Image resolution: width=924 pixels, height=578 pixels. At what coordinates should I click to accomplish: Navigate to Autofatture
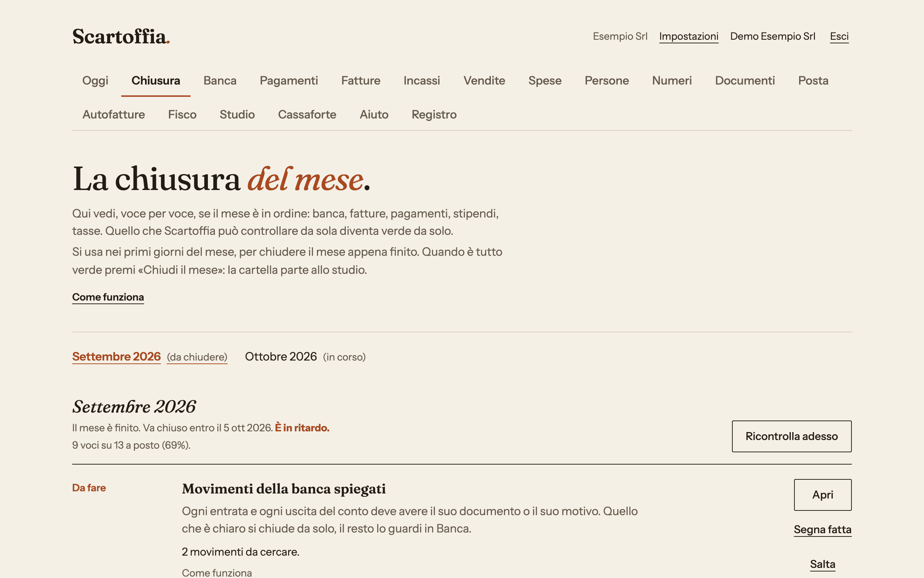[x=113, y=115]
